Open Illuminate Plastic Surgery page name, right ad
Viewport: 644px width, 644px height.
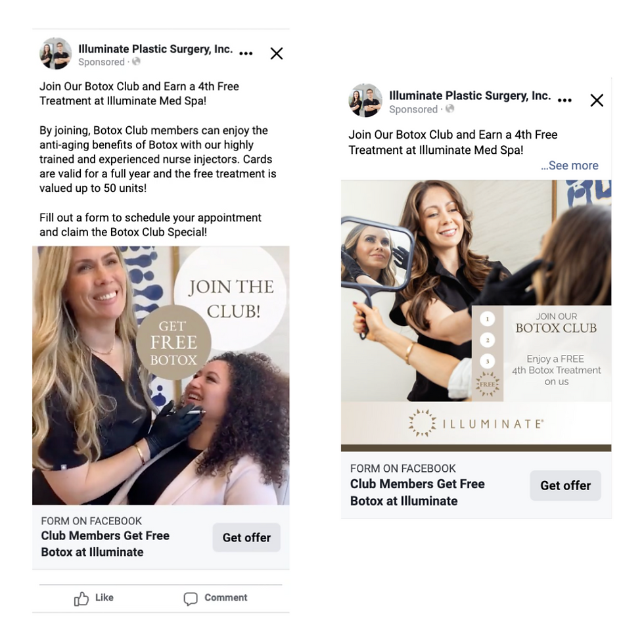click(470, 96)
